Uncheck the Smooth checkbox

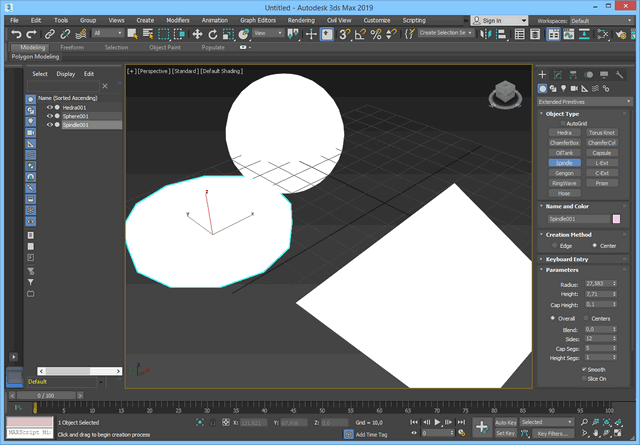point(584,369)
